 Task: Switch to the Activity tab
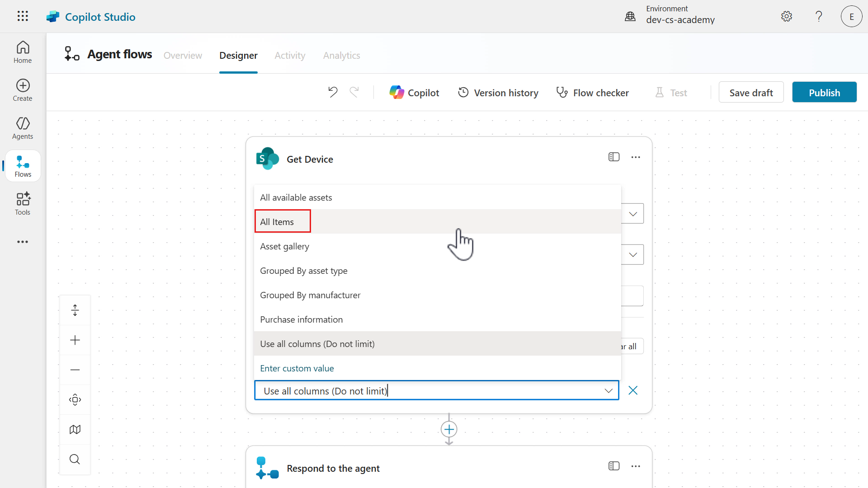290,55
